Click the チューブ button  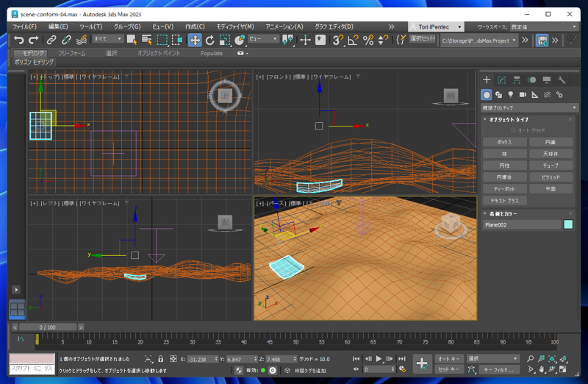click(551, 166)
